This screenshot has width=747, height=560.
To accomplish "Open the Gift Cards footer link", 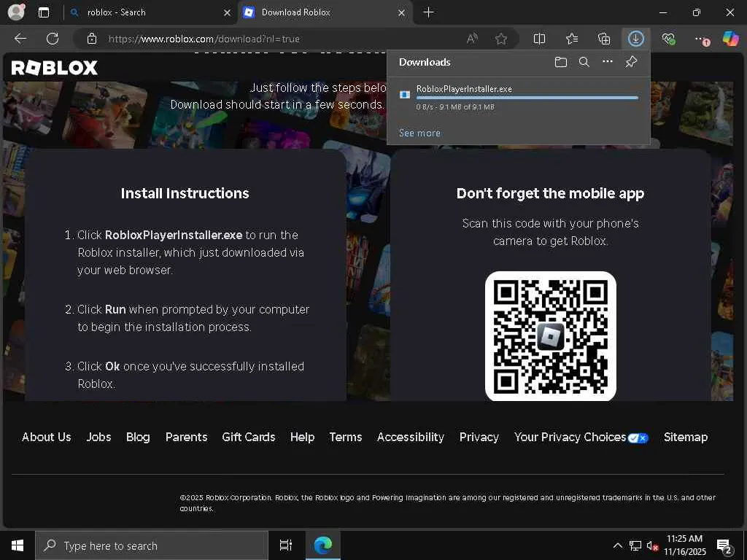I will pos(249,437).
